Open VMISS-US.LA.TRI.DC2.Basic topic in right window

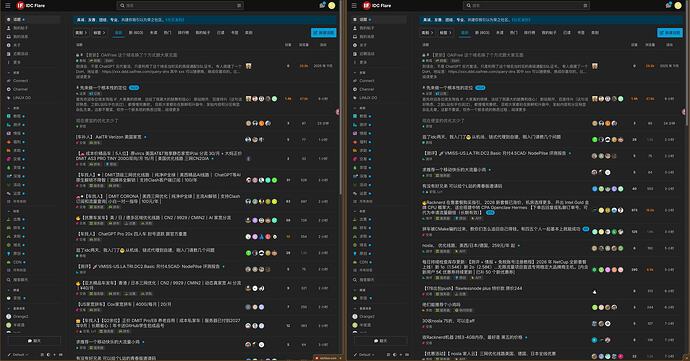click(494, 153)
